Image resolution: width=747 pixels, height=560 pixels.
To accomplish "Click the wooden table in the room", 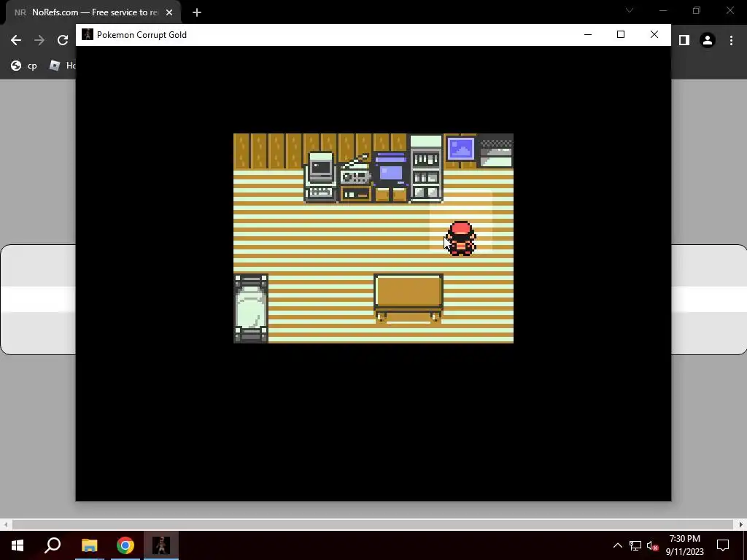I will tap(409, 299).
